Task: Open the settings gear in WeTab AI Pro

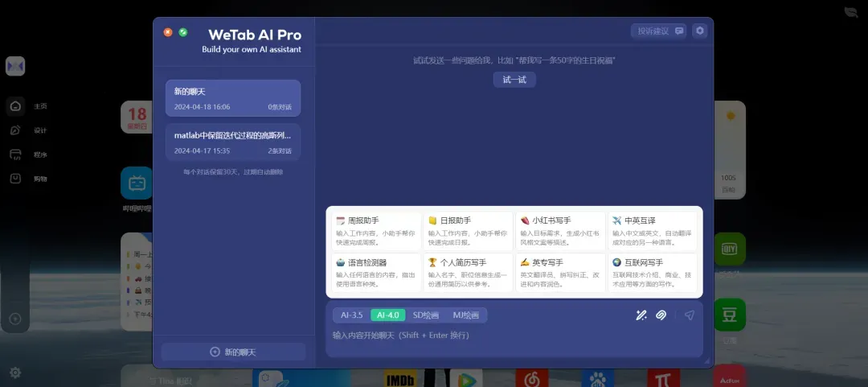Action: 700,31
